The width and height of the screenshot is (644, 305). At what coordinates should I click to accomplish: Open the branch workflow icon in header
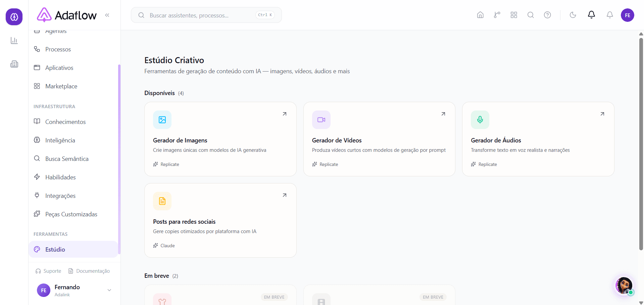pyautogui.click(x=497, y=15)
